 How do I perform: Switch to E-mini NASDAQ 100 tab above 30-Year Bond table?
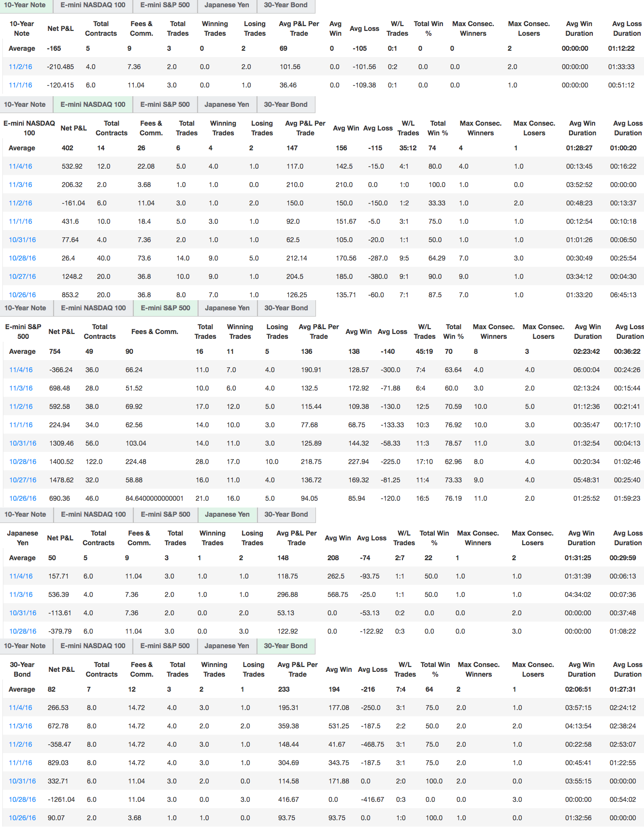93,646
